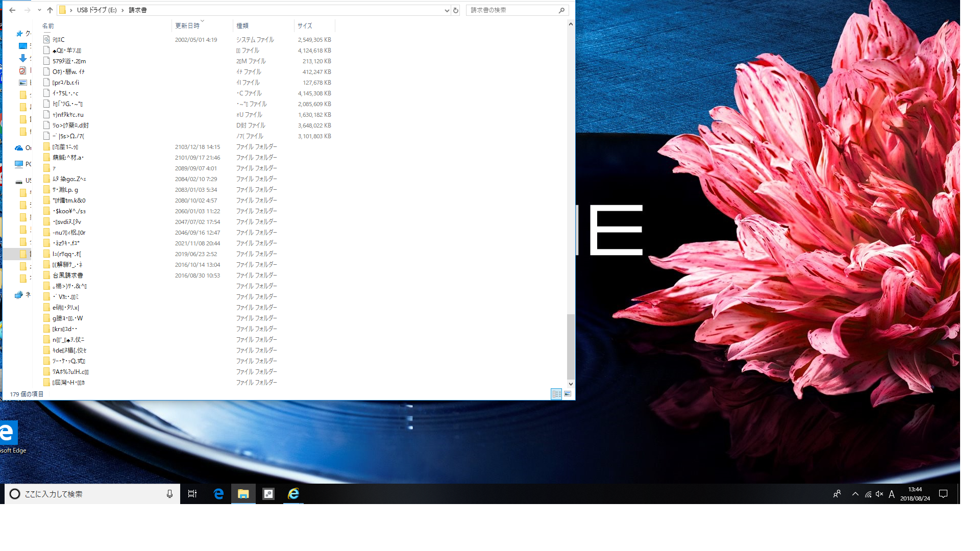The width and height of the screenshot is (980, 551).
Task: Click the search magnifier icon
Action: (x=561, y=10)
